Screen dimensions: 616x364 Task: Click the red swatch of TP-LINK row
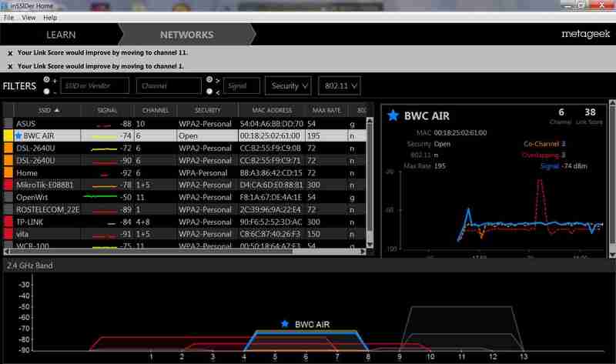click(8, 222)
